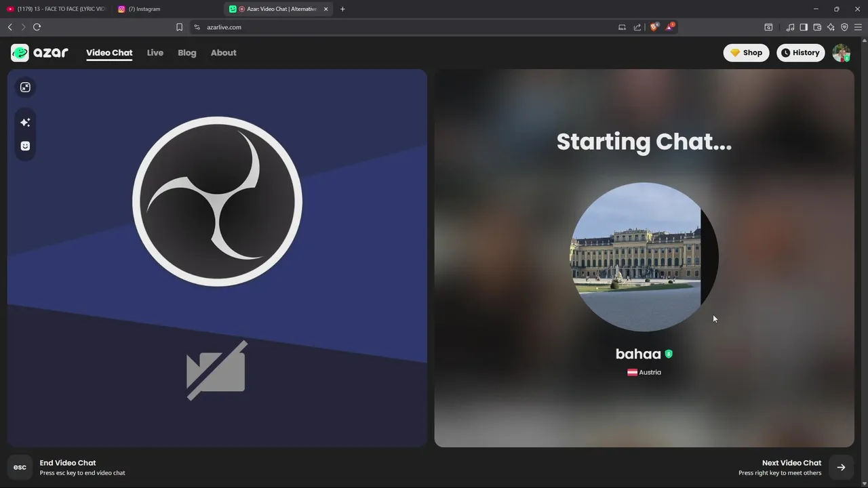Open the VPN shield icon

tap(844, 27)
